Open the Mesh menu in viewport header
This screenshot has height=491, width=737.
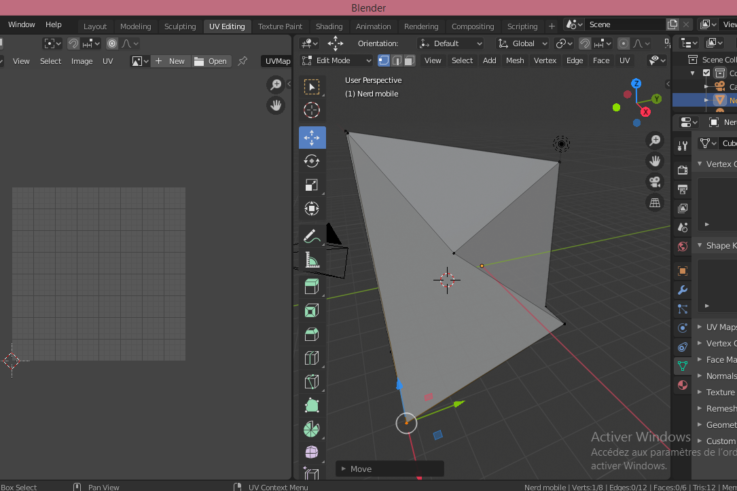pyautogui.click(x=515, y=61)
